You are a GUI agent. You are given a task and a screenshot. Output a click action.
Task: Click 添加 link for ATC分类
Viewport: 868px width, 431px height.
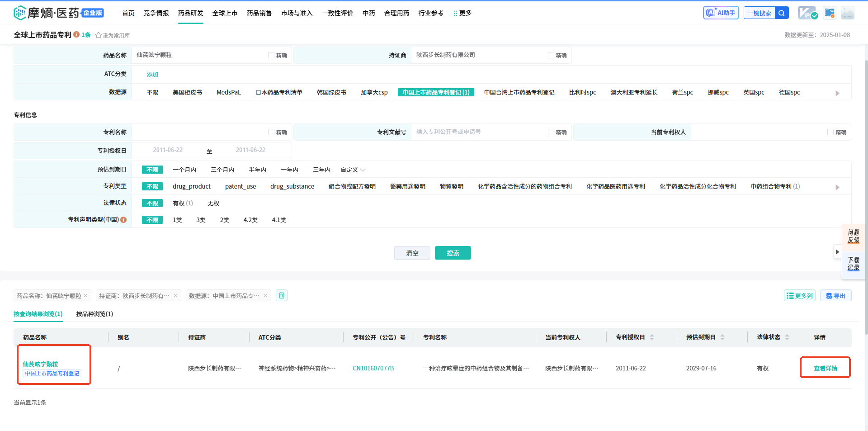coord(152,75)
